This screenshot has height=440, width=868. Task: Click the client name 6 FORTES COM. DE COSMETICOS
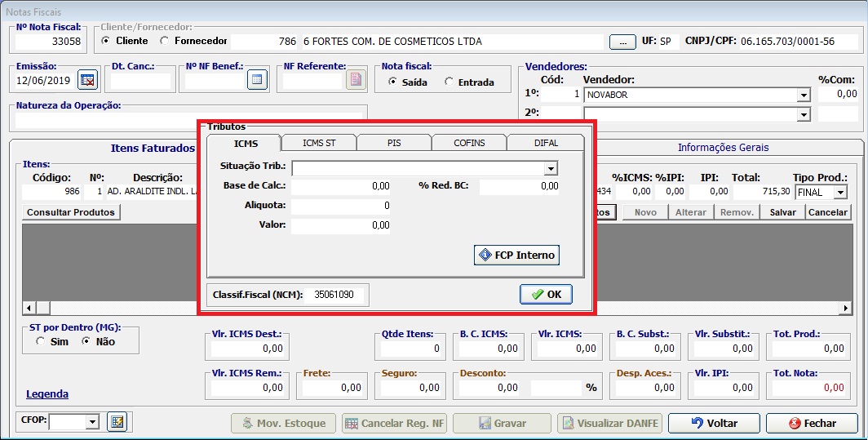point(392,42)
